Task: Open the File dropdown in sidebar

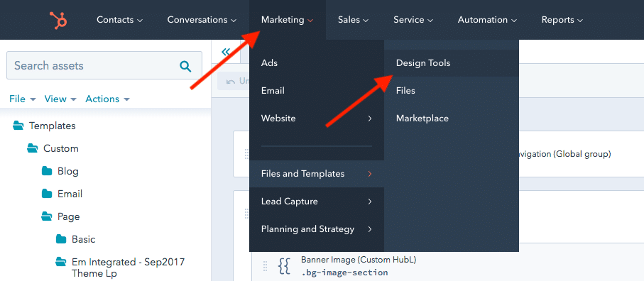Action: click(x=23, y=99)
